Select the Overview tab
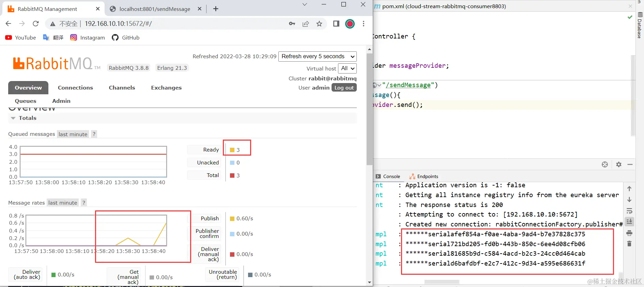The image size is (644, 287). tap(28, 88)
